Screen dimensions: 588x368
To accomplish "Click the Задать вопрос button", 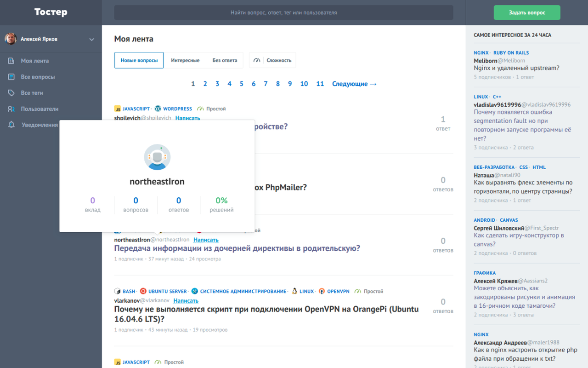I will [x=527, y=12].
